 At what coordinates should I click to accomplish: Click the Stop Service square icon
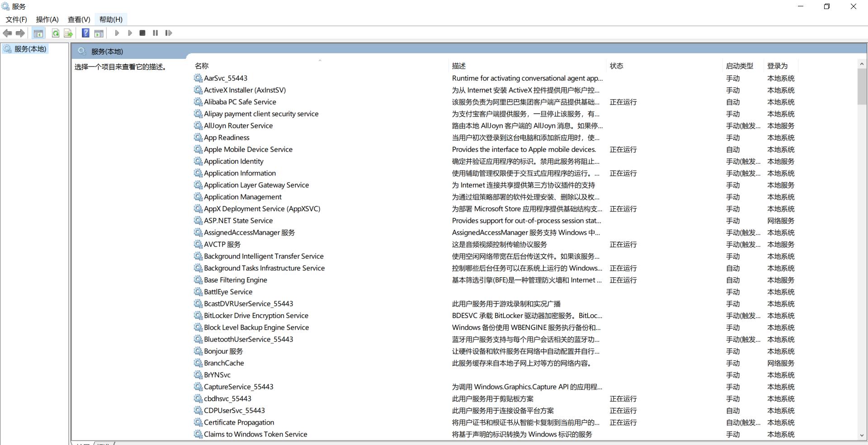click(x=142, y=33)
